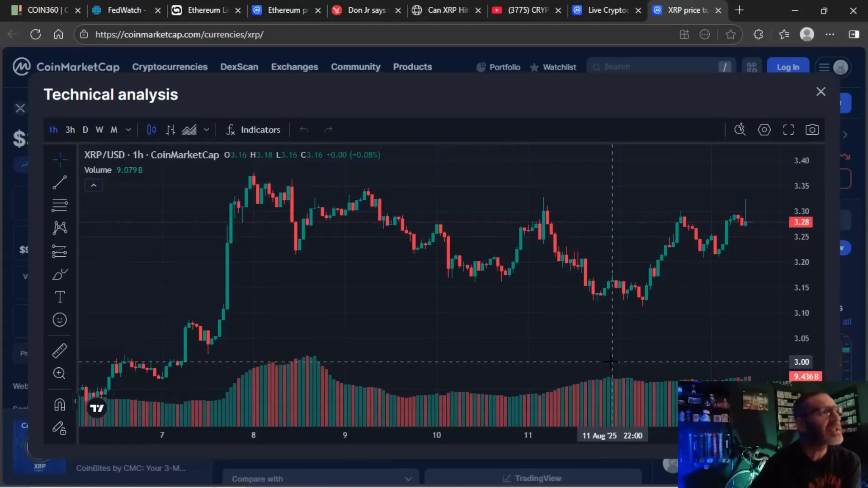Open Exchanges menu
This screenshot has width=868, height=488.
click(294, 67)
